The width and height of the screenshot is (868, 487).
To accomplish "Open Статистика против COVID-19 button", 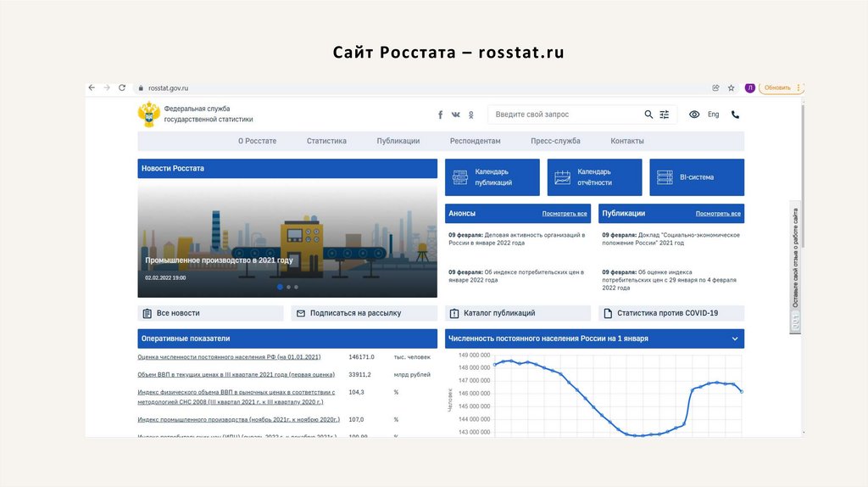I will pos(671,313).
